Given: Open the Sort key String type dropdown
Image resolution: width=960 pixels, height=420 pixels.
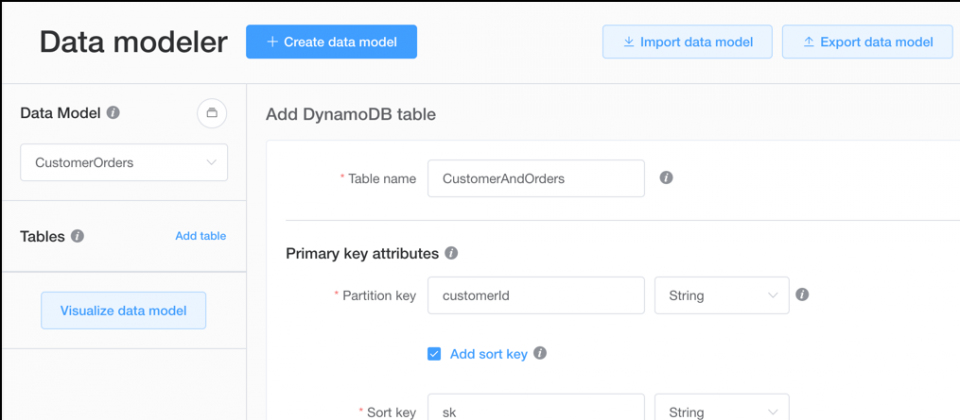Looking at the screenshot, I should 722,407.
